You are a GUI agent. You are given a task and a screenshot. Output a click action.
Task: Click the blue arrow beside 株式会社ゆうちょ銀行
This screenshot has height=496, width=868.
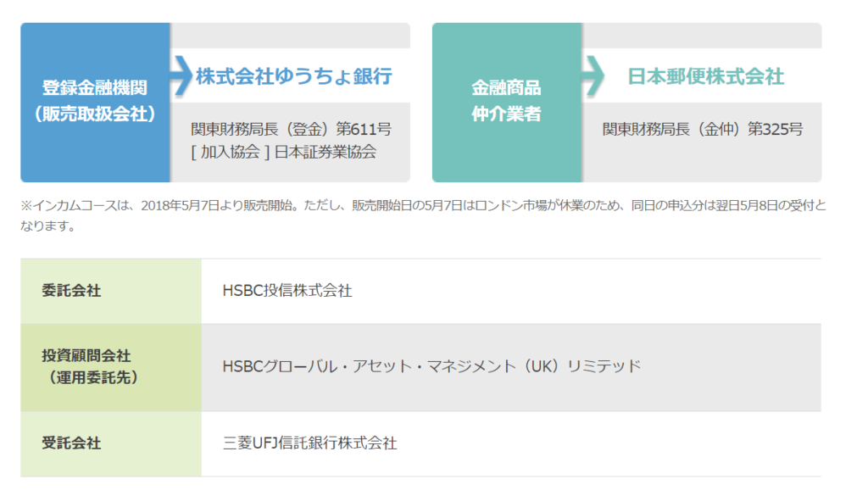pyautogui.click(x=181, y=75)
